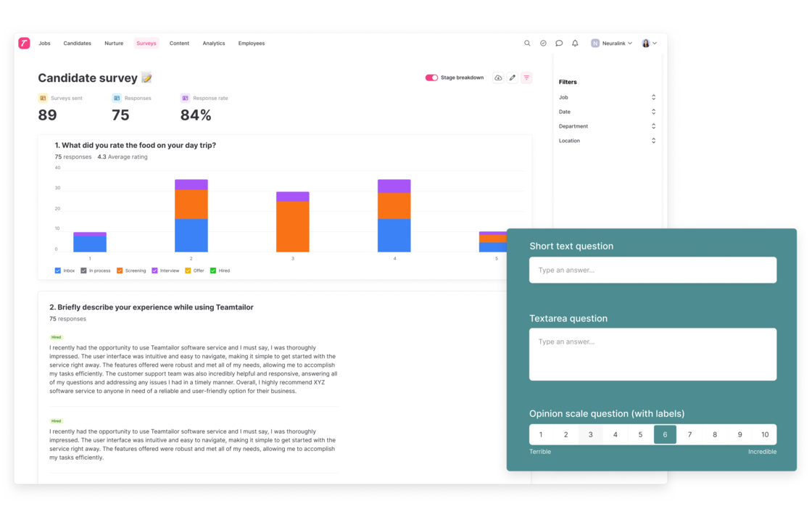Uncheck the In process legend checkbox

pyautogui.click(x=83, y=270)
